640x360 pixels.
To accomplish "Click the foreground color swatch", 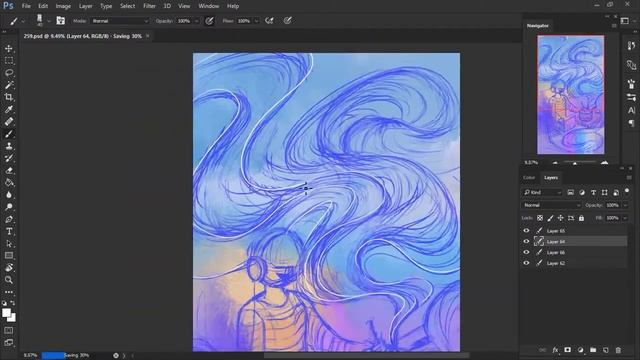I will (x=6, y=313).
